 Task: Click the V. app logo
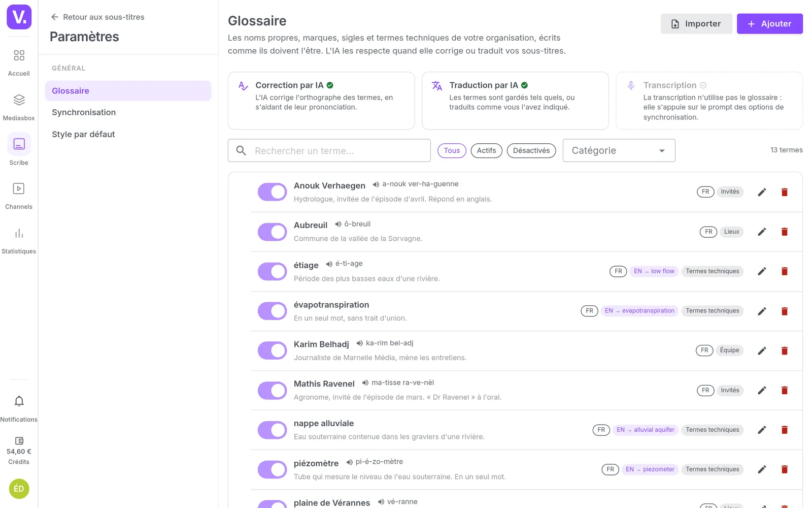point(19,17)
